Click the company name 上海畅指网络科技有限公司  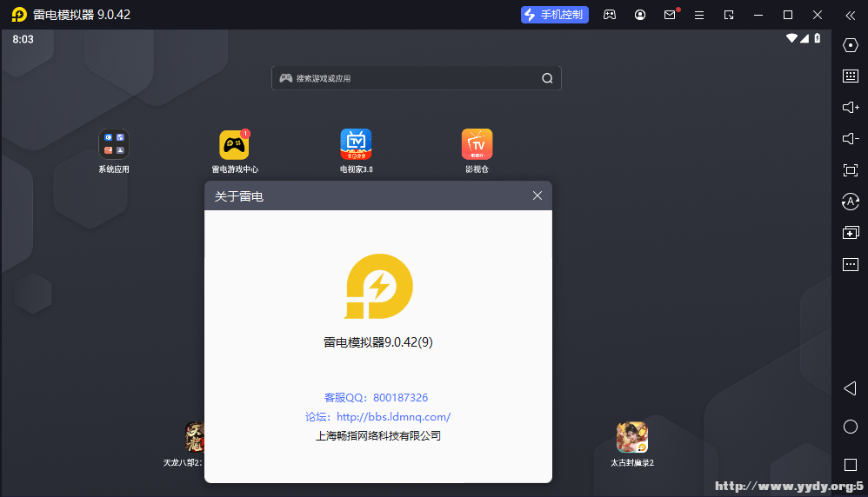click(378, 435)
